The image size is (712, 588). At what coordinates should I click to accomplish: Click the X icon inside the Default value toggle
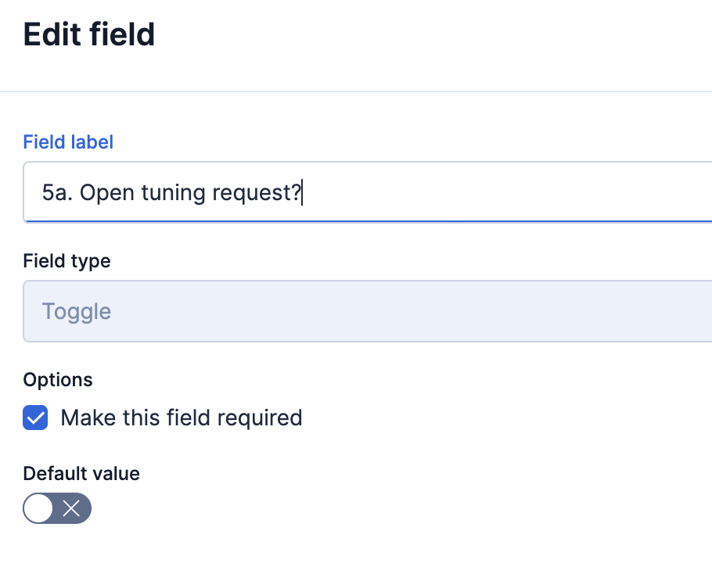pos(72,510)
